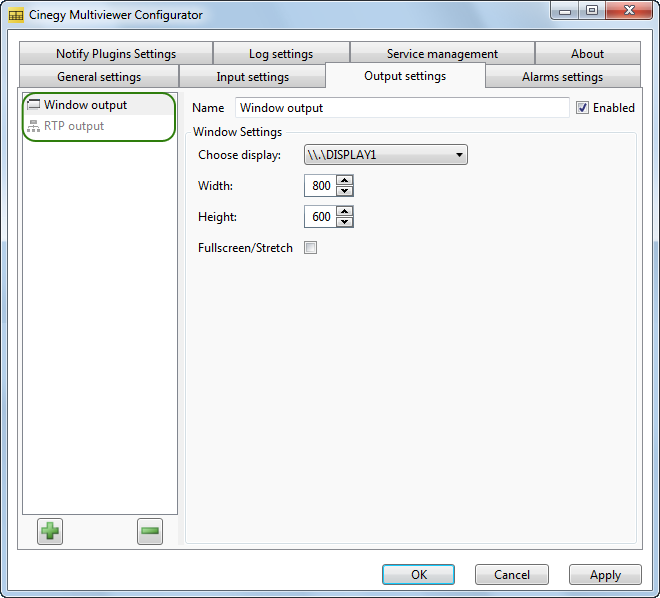Screen dimensions: 660x598
Task: Select Window output in the outputs list
Action: coord(99,105)
